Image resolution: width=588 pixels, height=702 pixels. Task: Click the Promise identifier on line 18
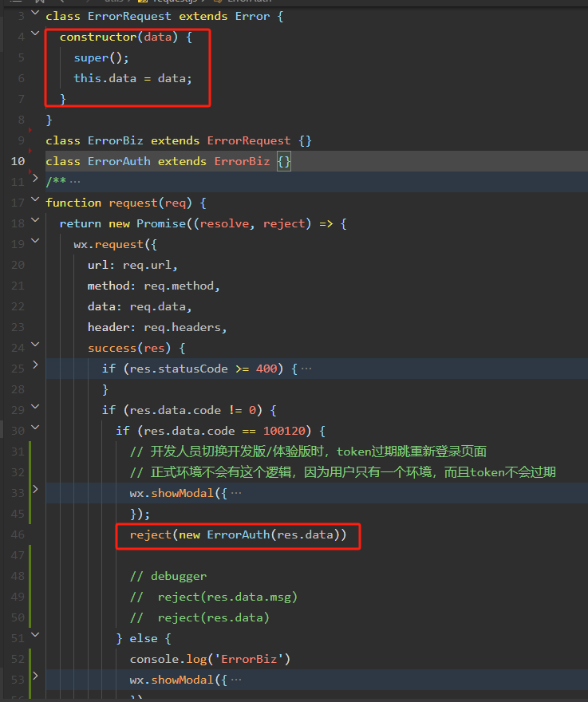(x=161, y=223)
